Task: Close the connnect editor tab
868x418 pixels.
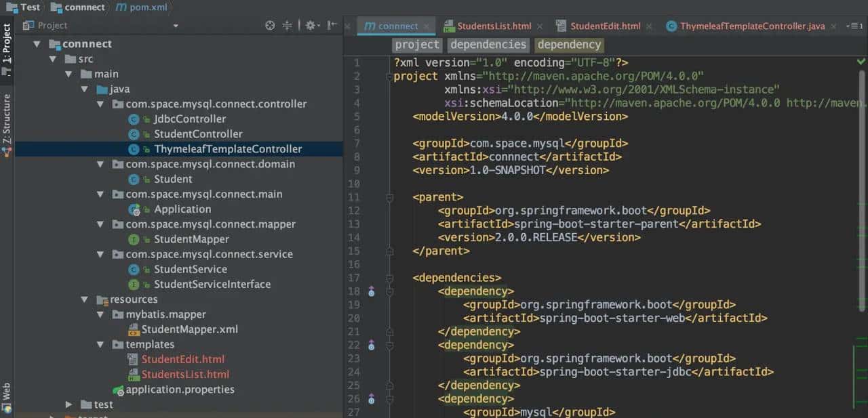Action: pos(427,26)
